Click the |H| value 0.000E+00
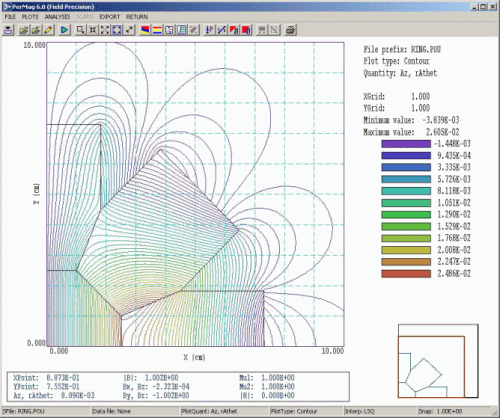The width and height of the screenshot is (500, 418). tap(278, 396)
